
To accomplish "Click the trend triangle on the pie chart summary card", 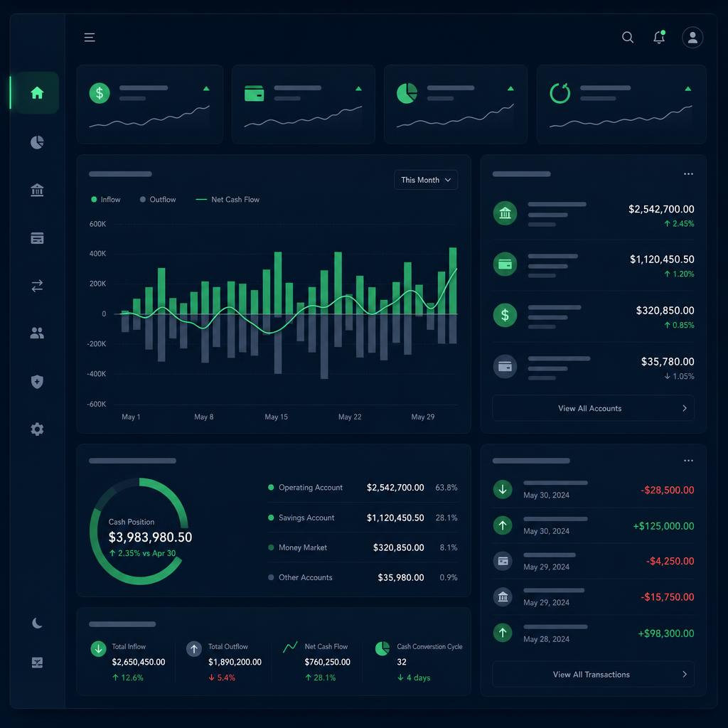I will tap(510, 89).
